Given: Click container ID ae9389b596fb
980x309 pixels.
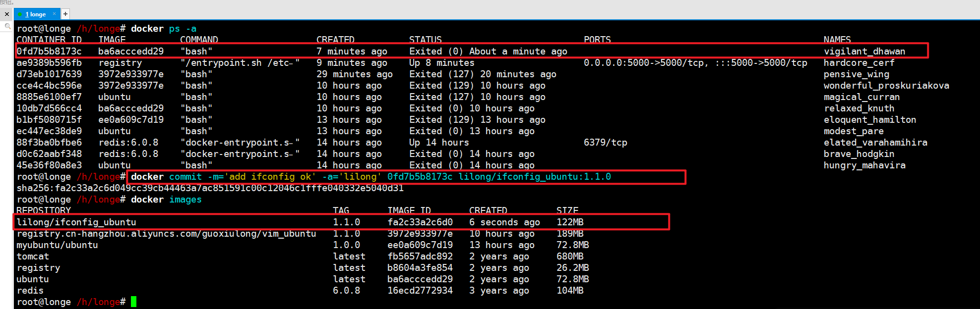Looking at the screenshot, I should click(49, 63).
